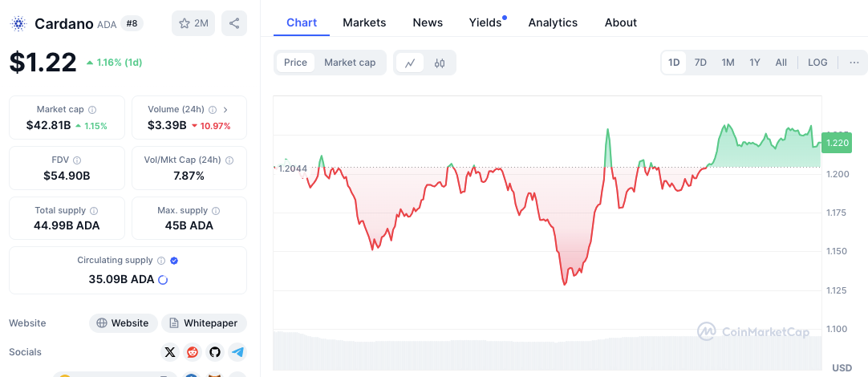This screenshot has width=868, height=377.
Task: Open the Telegram social link
Action: coord(237,352)
